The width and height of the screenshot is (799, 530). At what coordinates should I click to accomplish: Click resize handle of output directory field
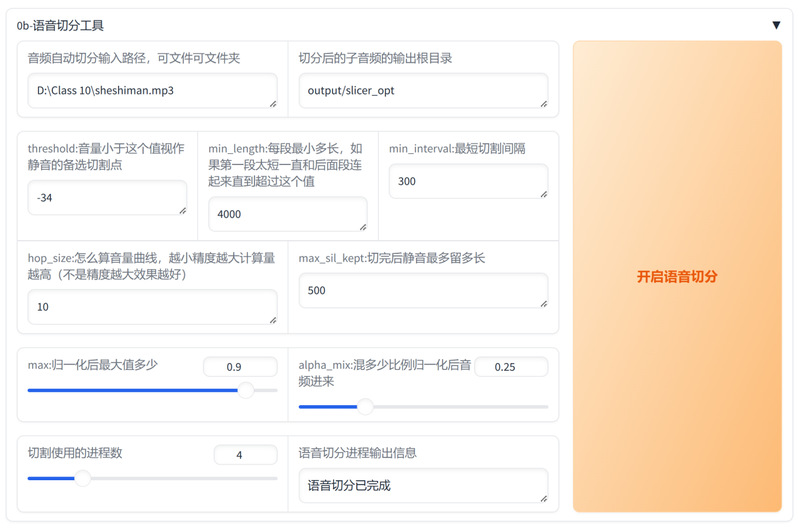[543, 102]
